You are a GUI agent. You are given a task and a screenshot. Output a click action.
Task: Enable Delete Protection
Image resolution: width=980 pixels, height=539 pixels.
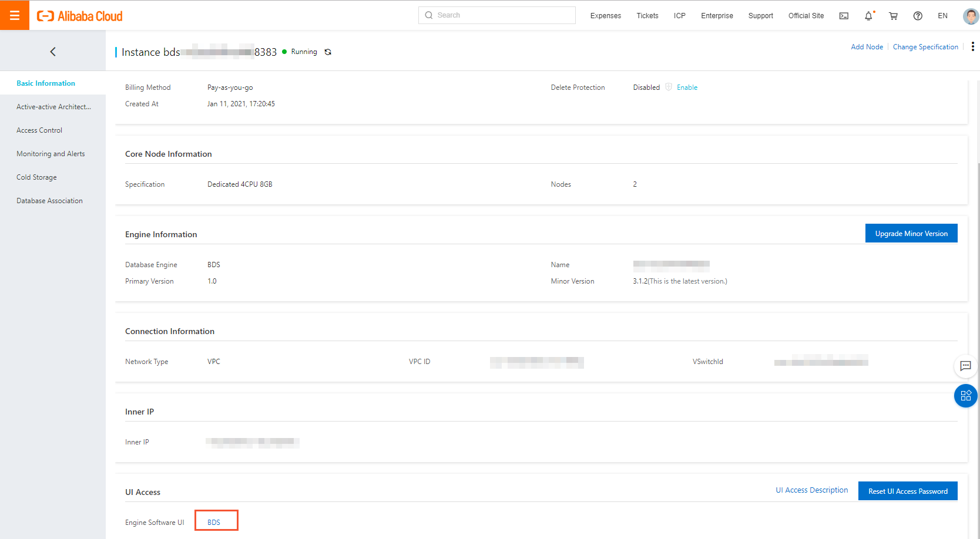(687, 87)
